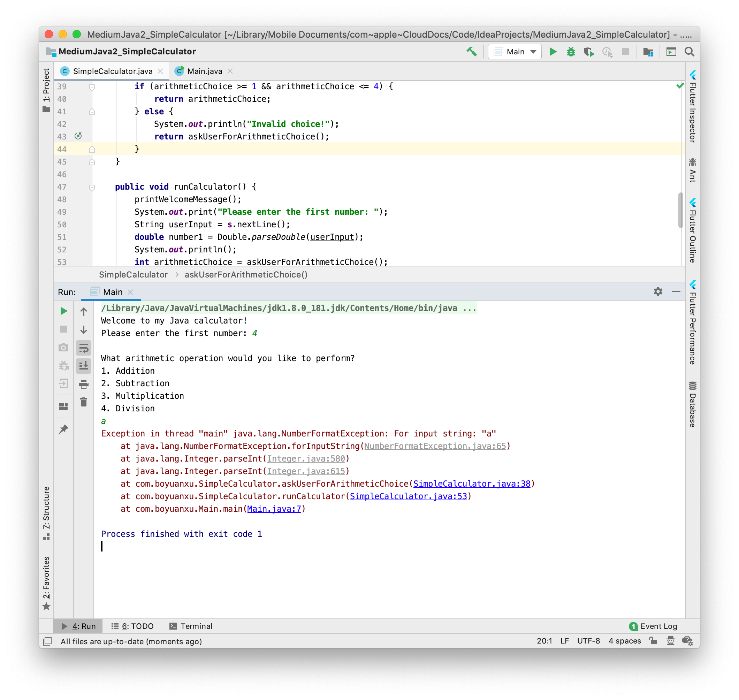Start debugging with the bug icon

coord(571,52)
